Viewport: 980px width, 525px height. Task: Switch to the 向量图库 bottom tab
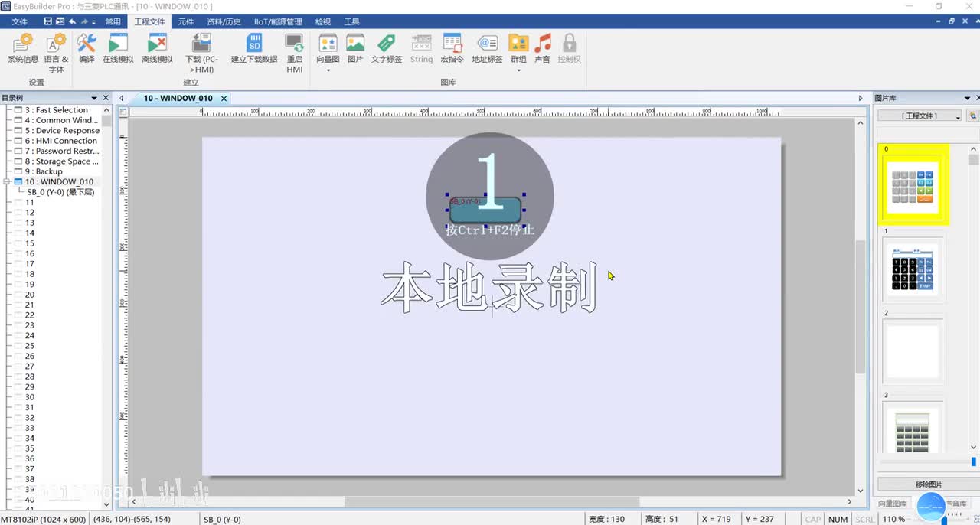pos(892,504)
